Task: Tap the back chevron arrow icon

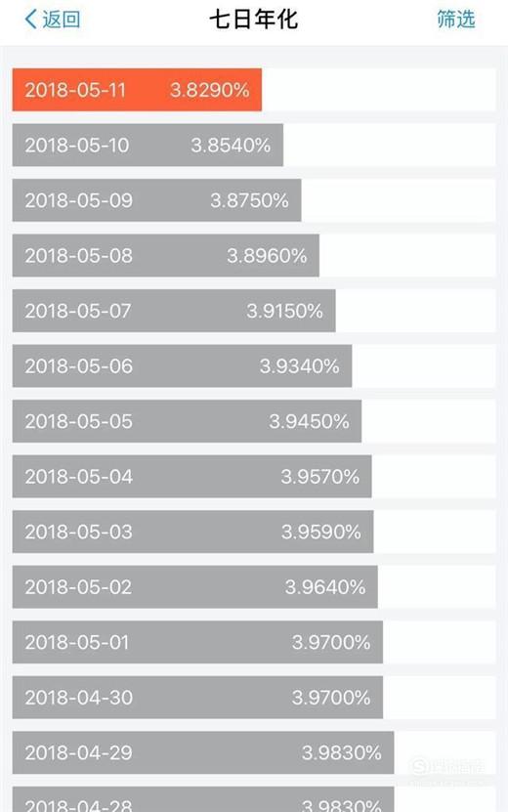Action: coord(30,20)
